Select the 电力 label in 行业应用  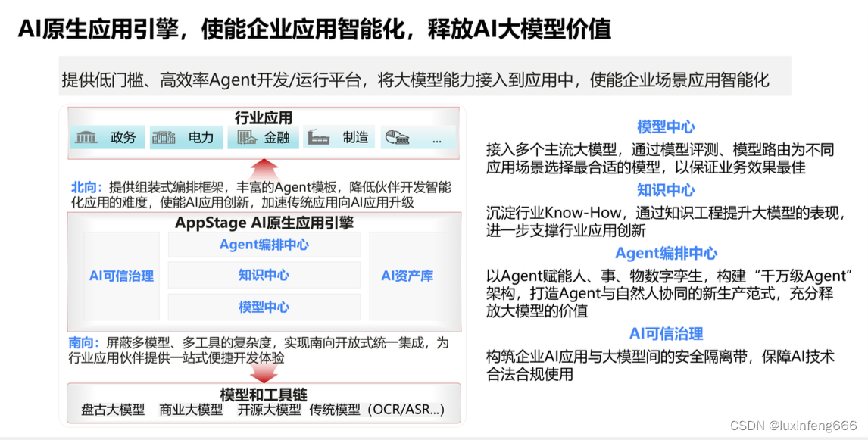pos(201,137)
